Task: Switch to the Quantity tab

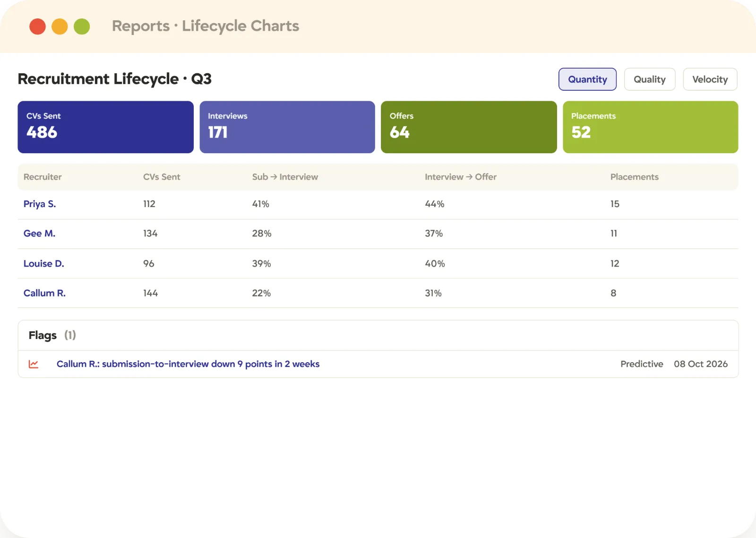Action: (x=587, y=79)
